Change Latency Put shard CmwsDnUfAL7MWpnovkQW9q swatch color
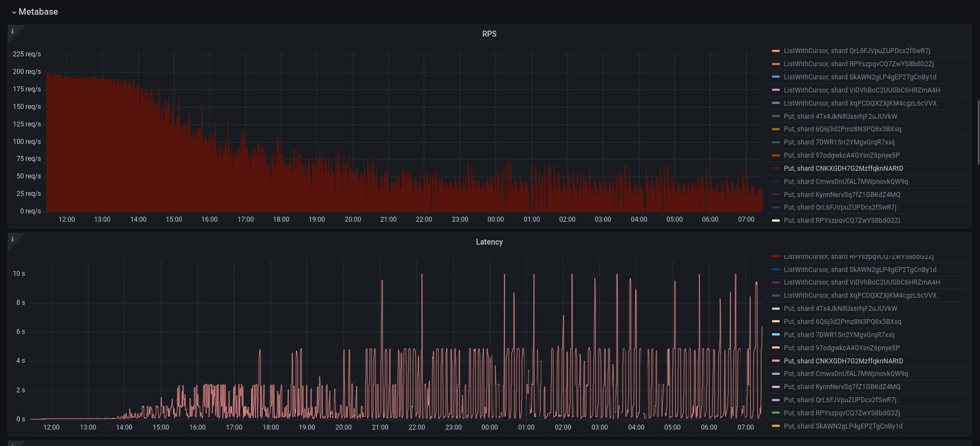980x446 pixels. pos(775,374)
